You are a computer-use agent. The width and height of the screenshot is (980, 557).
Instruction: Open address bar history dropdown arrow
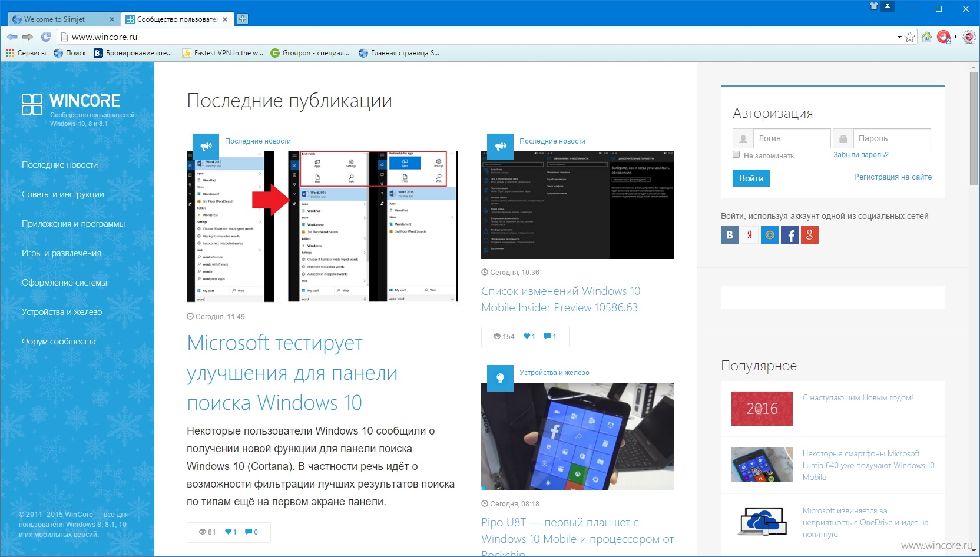click(x=899, y=37)
